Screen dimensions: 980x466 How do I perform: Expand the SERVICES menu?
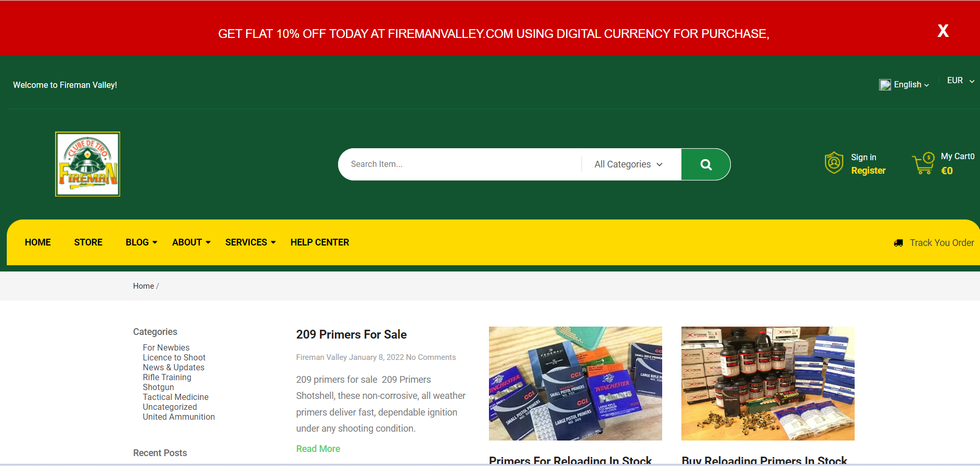coord(251,242)
